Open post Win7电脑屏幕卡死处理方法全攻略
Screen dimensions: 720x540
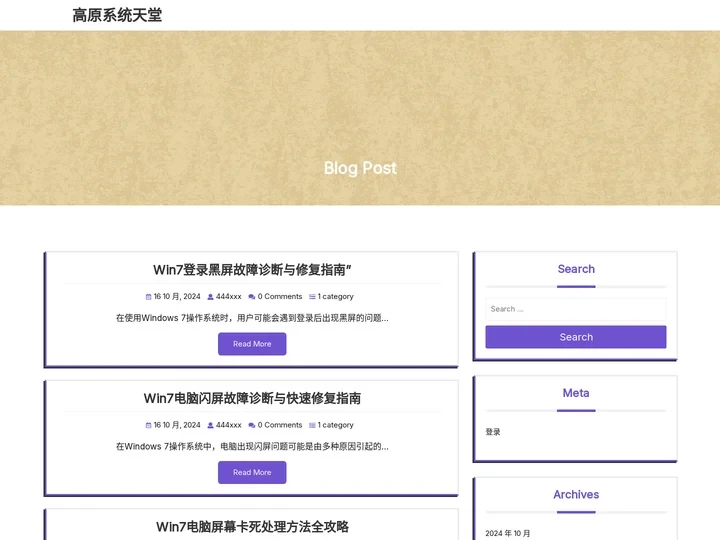tap(252, 527)
